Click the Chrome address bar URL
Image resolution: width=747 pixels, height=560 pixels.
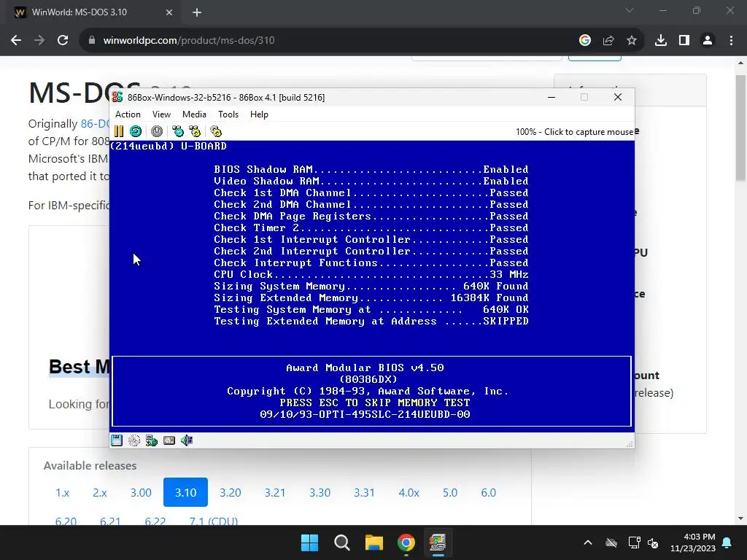tap(189, 41)
